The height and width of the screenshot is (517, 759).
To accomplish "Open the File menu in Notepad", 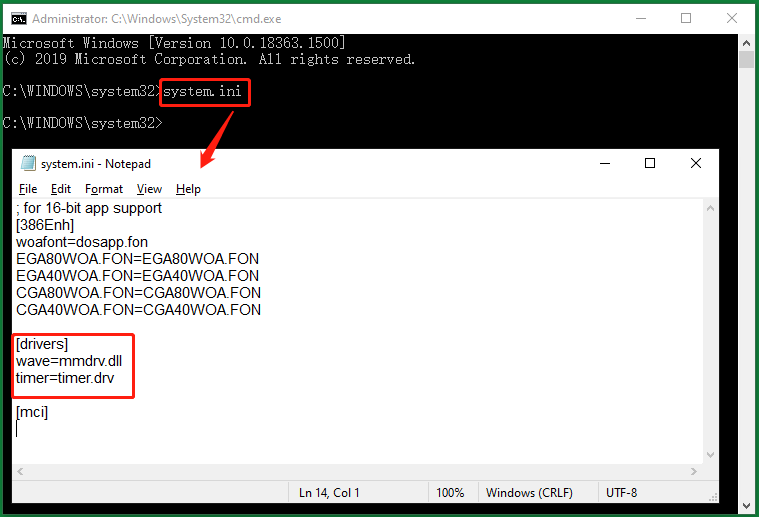I will 28,189.
